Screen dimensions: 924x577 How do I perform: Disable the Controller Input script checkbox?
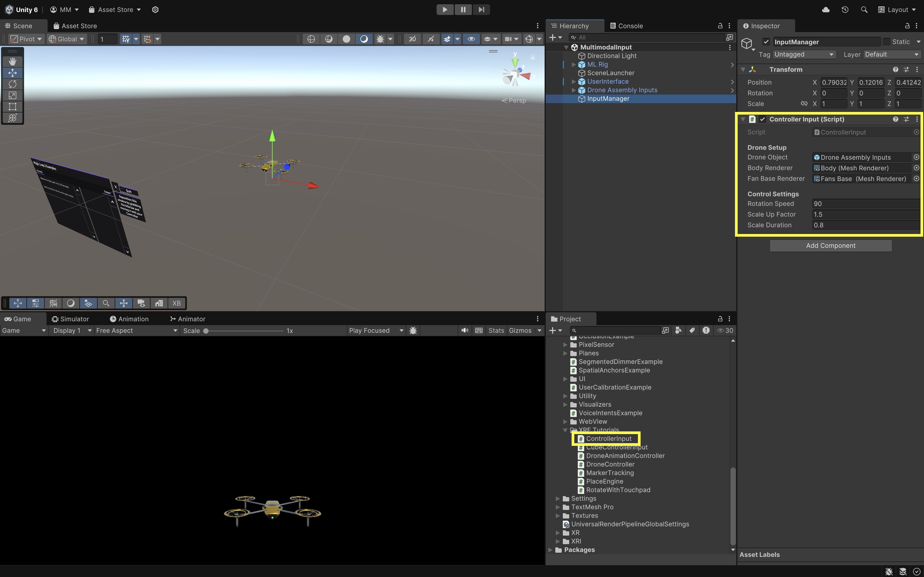pos(763,119)
